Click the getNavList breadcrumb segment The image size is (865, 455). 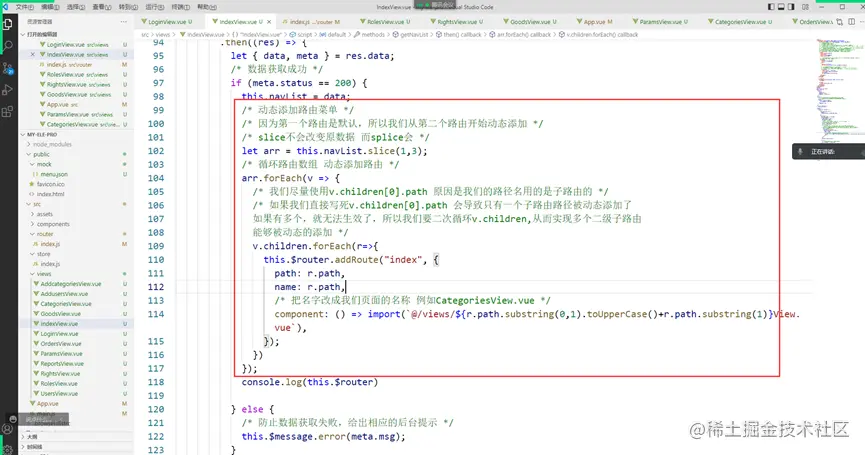[410, 34]
